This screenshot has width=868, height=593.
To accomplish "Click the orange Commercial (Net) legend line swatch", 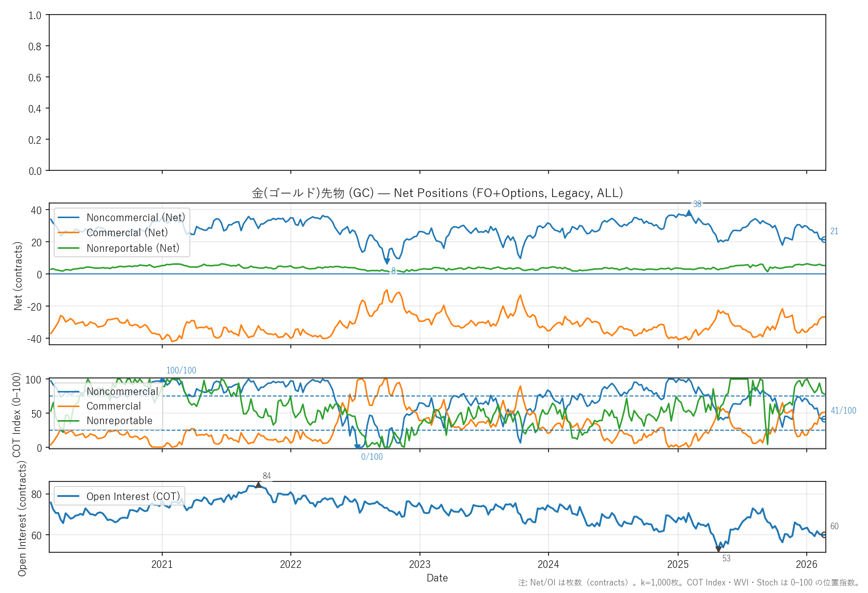I will (x=69, y=233).
